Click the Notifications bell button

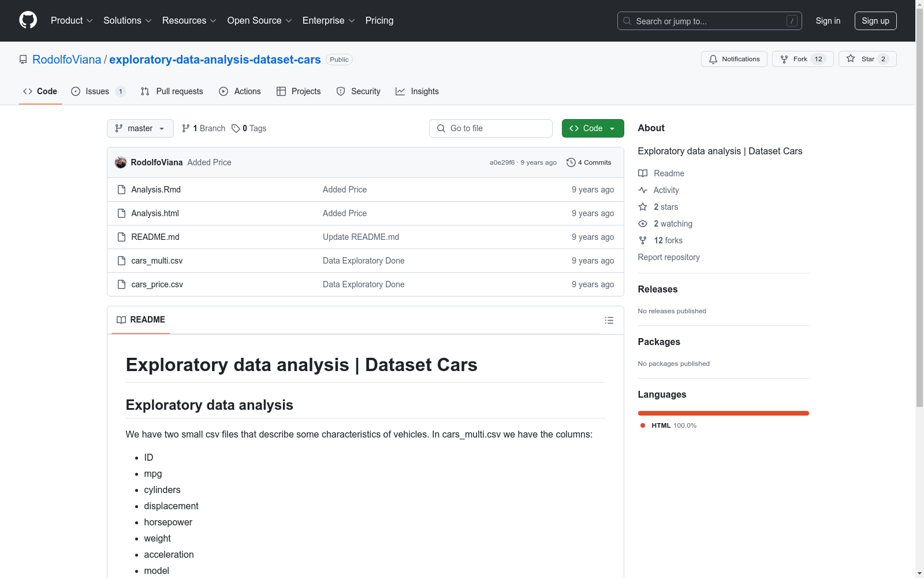point(734,59)
